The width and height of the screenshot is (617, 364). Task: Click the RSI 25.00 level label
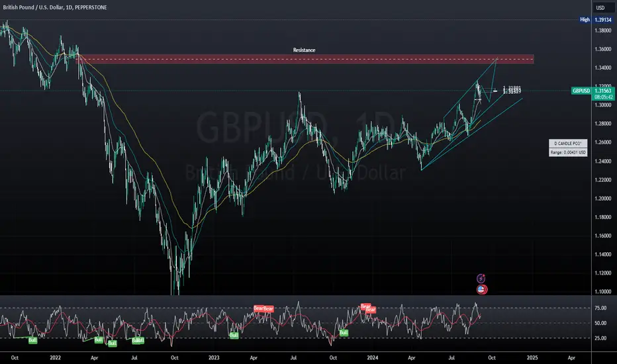tap(600, 338)
